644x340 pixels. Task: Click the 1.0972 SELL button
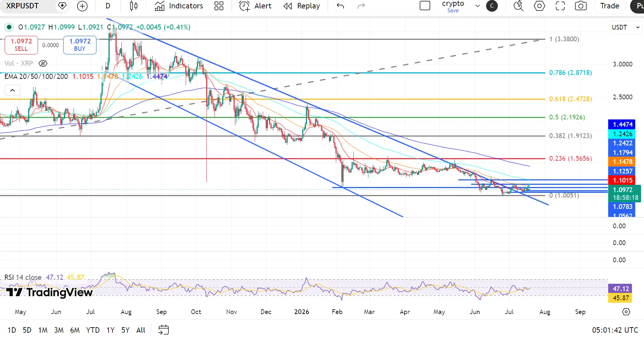[x=21, y=45]
